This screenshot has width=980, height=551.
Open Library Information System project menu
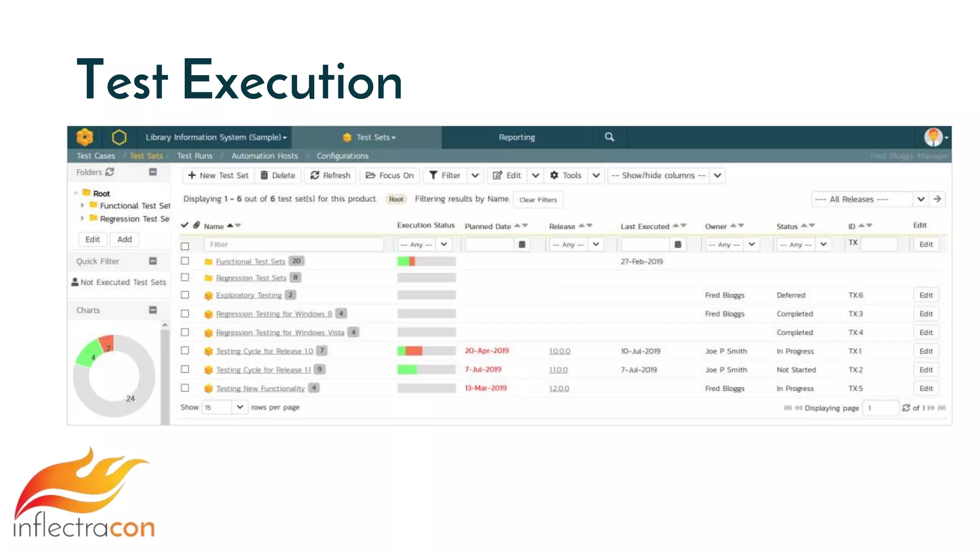[x=216, y=137]
